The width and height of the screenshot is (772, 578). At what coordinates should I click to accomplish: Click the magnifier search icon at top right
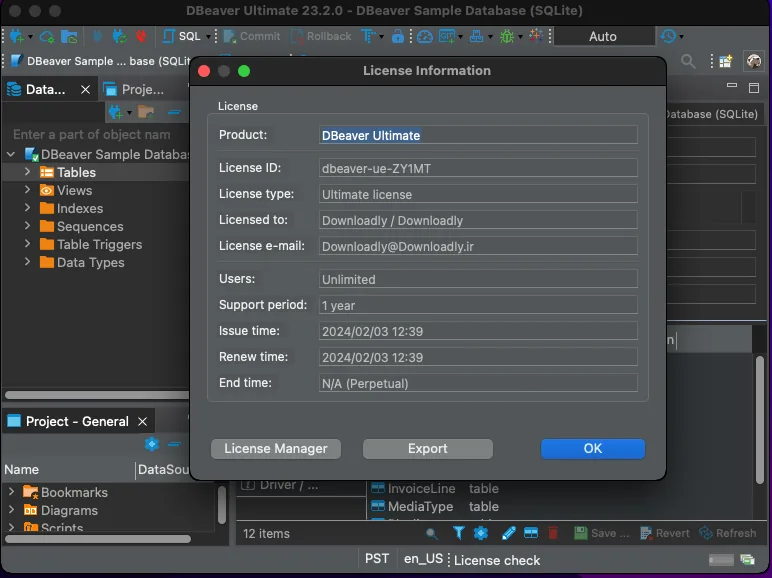pyautogui.click(x=688, y=61)
